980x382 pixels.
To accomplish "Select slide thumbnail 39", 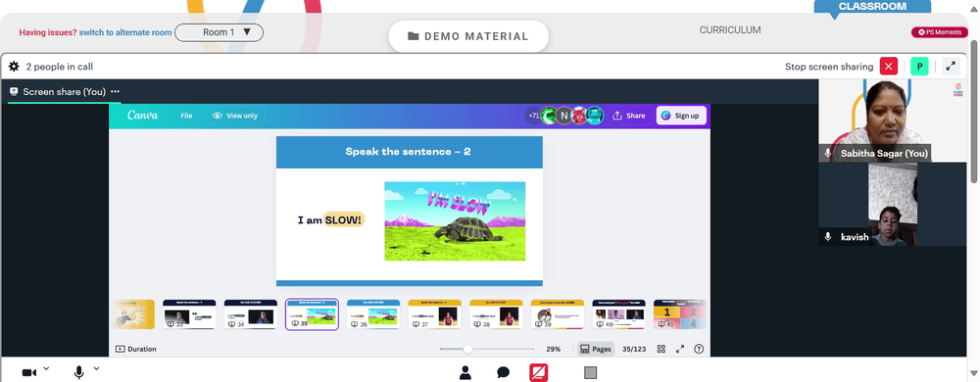I will pos(558,314).
